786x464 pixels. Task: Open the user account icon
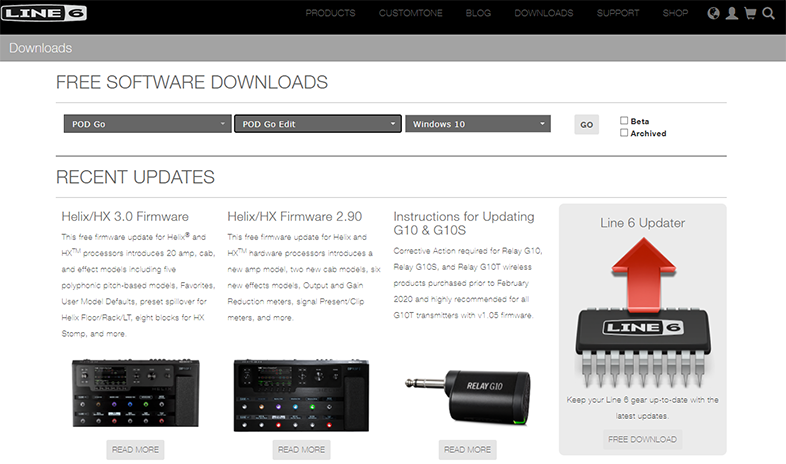pos(731,14)
